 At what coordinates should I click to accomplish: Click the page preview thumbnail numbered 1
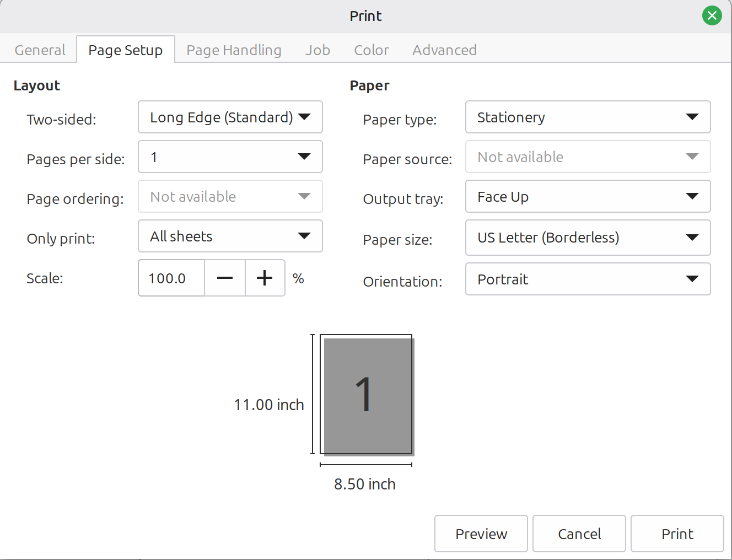(367, 395)
